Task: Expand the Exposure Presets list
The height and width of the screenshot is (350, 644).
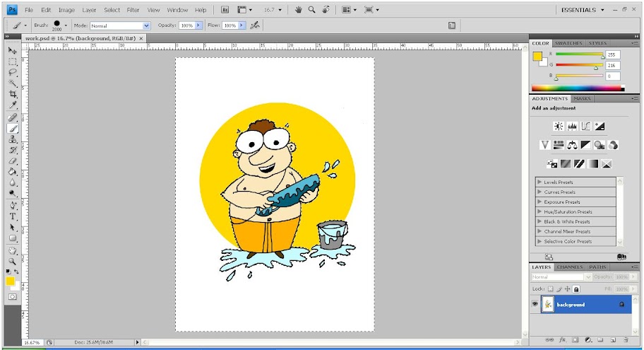Action: coord(539,202)
